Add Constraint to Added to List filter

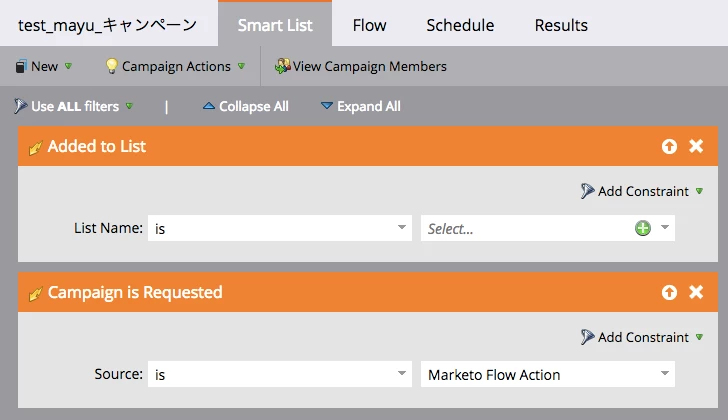642,191
